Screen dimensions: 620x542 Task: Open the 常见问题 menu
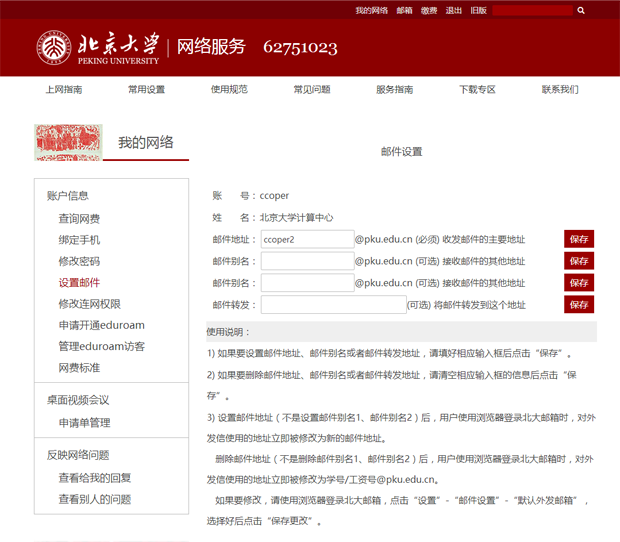tap(312, 89)
